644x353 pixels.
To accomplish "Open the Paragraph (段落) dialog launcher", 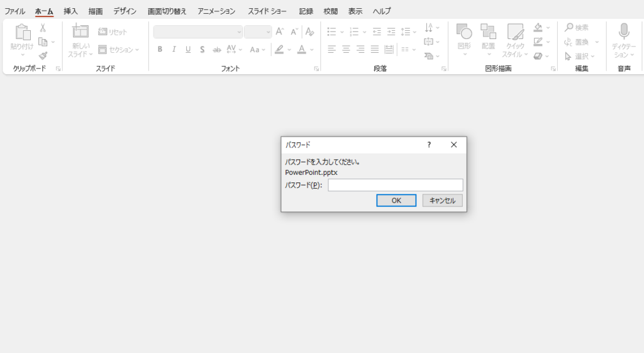I will [444, 69].
